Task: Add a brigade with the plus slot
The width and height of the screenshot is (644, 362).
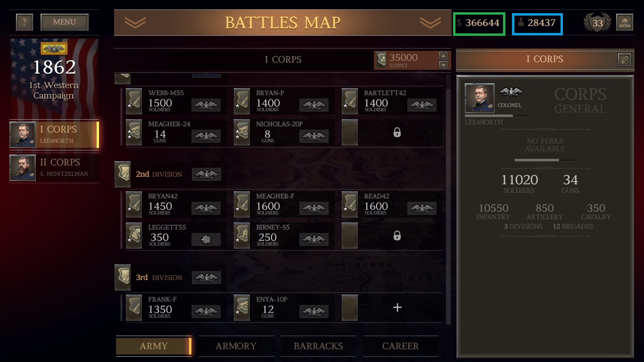Action: (392, 308)
